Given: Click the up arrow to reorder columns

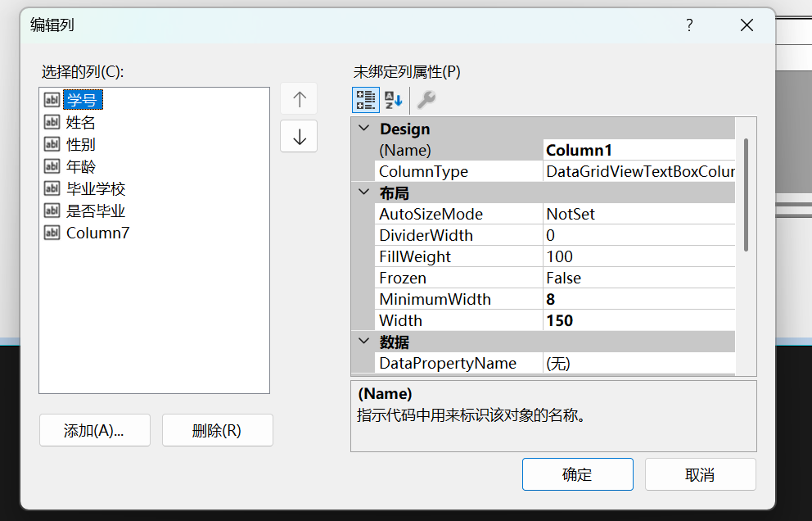Looking at the screenshot, I should point(298,98).
